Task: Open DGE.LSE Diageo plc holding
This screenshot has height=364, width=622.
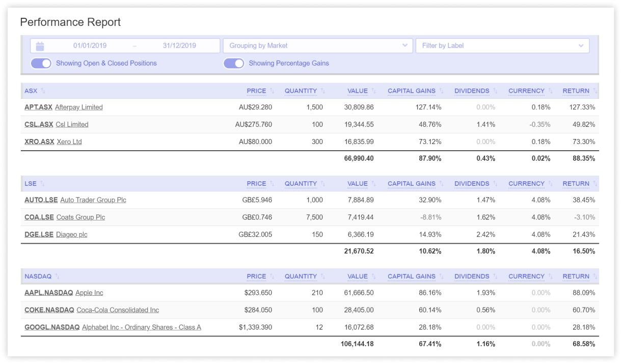Action: click(56, 235)
